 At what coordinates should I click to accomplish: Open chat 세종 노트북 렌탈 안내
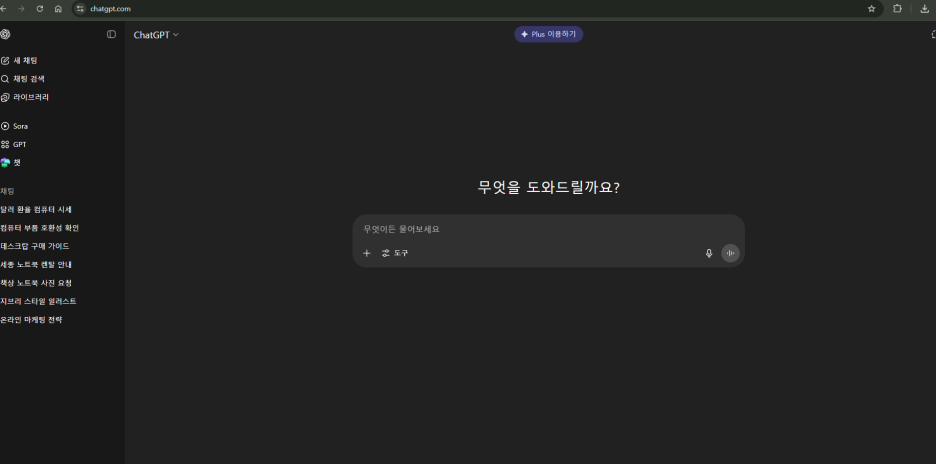(36, 265)
